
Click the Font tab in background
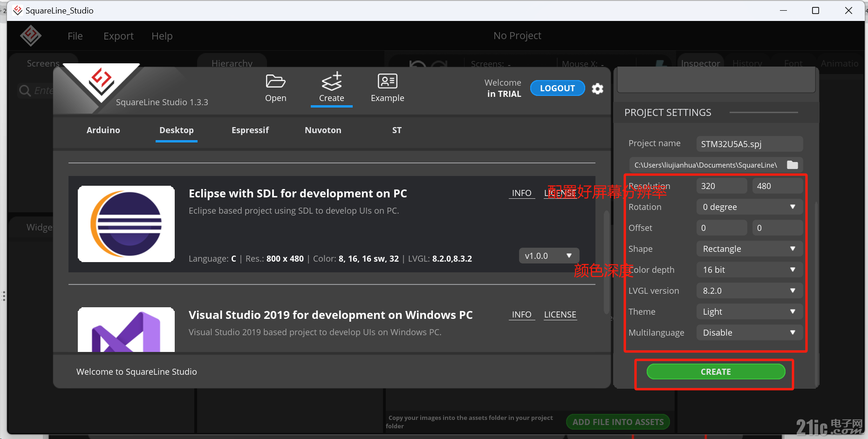pos(793,63)
